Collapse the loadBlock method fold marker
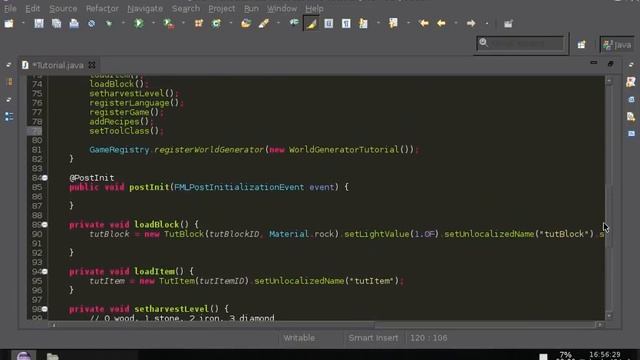The height and width of the screenshot is (360, 640). coord(45,224)
